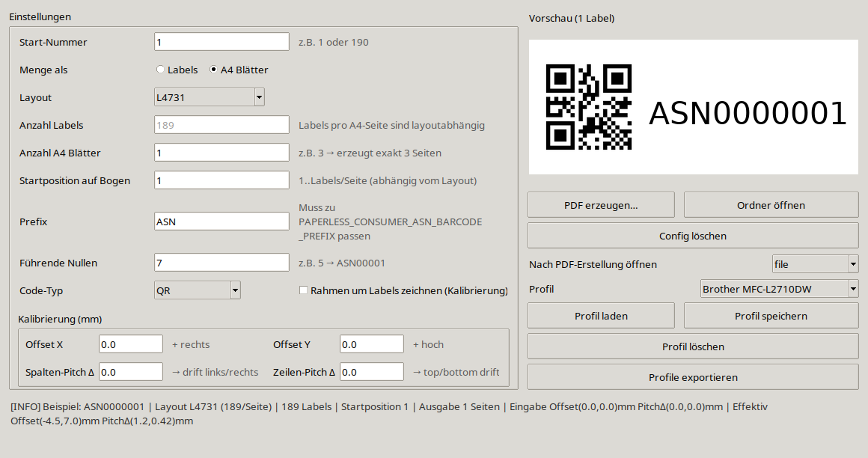Open the Nach PDF-Erstellung öffnen dropdown
Screen dimensions: 868x458
pos(816,264)
